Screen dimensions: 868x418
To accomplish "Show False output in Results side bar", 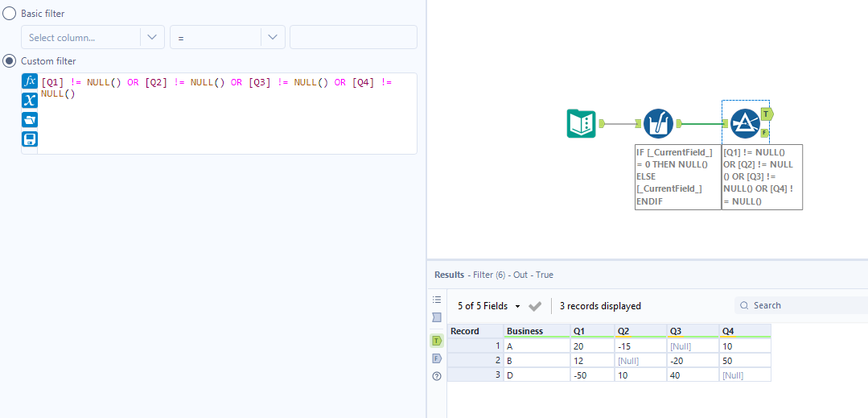I will click(437, 358).
